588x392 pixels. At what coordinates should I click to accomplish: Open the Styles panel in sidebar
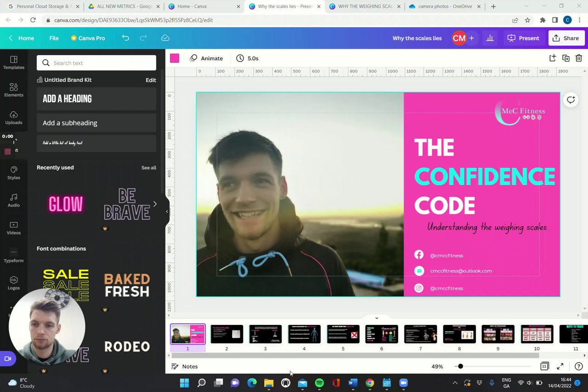pos(14,173)
